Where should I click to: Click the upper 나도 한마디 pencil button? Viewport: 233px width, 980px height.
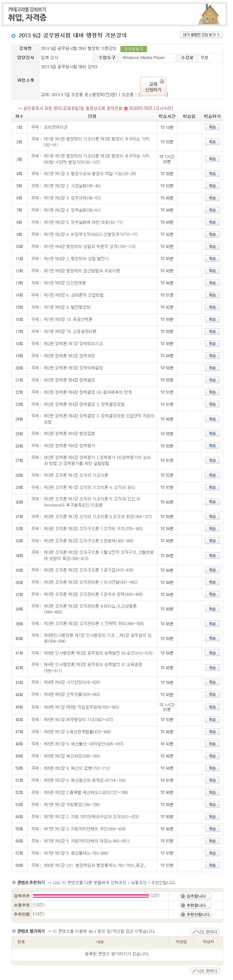tap(205, 931)
